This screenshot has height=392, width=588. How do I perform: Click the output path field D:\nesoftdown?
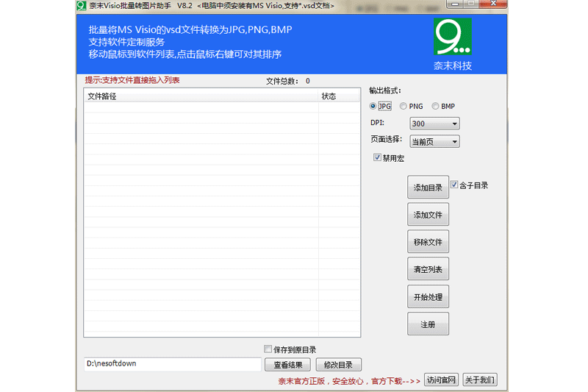pyautogui.click(x=172, y=364)
